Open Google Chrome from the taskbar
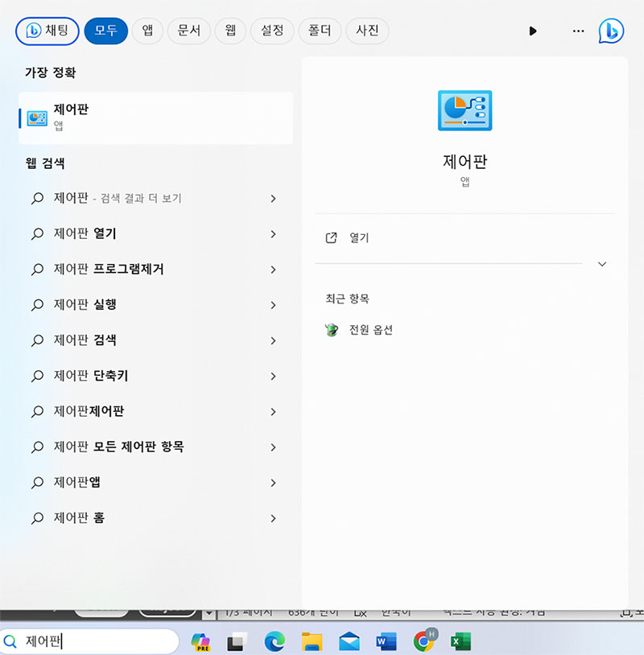644x655 pixels. pos(424,641)
